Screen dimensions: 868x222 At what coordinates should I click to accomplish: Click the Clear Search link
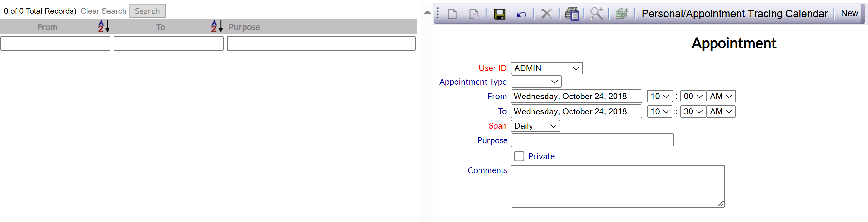(x=103, y=11)
